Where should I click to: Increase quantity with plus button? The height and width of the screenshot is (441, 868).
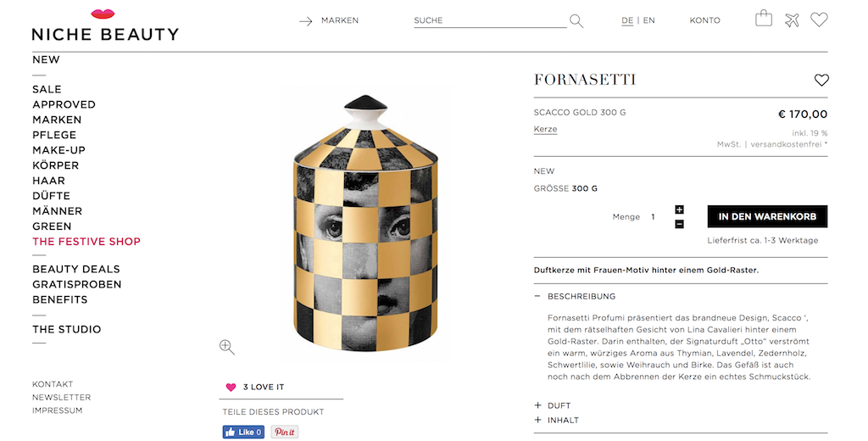(679, 209)
